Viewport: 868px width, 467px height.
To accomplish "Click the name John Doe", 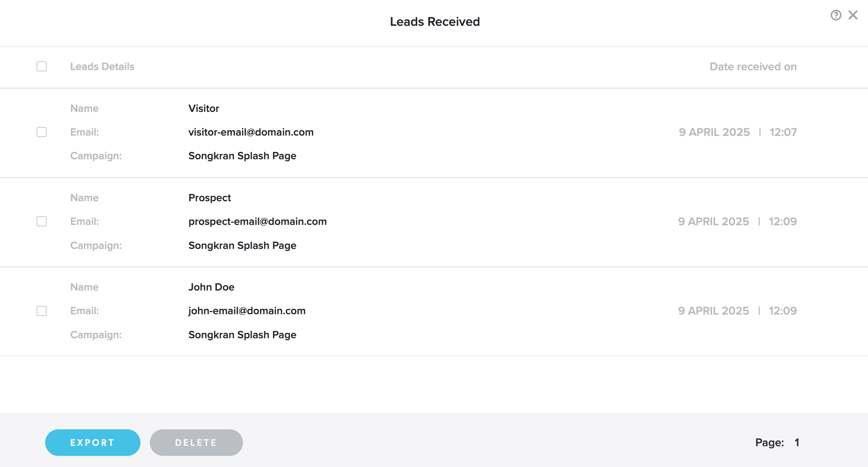I will tap(211, 287).
